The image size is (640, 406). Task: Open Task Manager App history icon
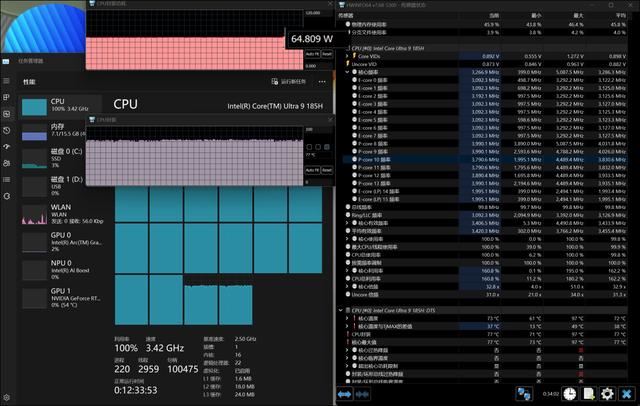pyautogui.click(x=7, y=131)
